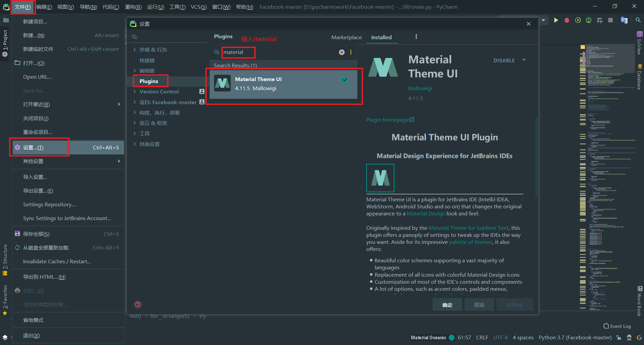Open the VCS menu

click(199, 7)
